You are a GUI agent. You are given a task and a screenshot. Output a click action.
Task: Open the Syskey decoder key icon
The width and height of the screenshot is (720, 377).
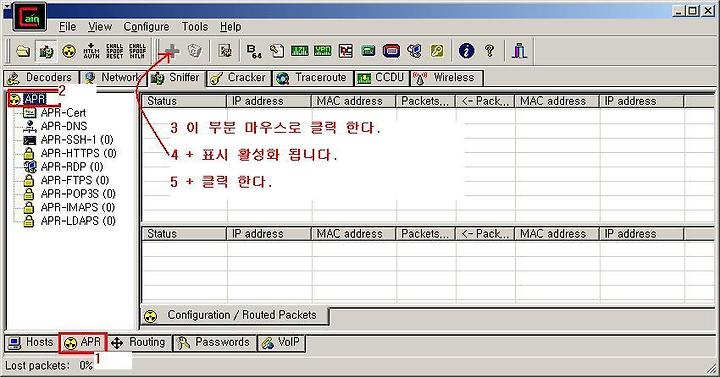tap(437, 51)
